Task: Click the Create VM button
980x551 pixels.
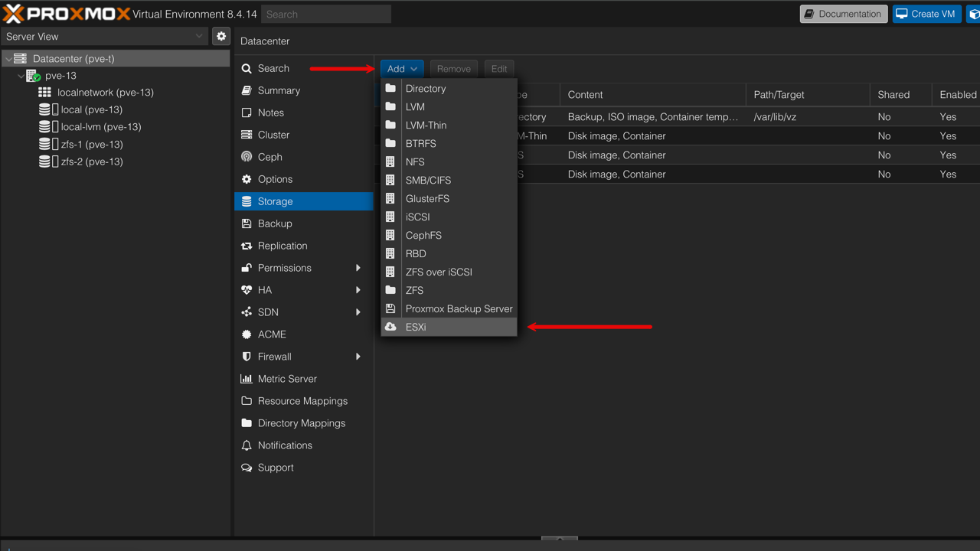Action: click(x=926, y=14)
